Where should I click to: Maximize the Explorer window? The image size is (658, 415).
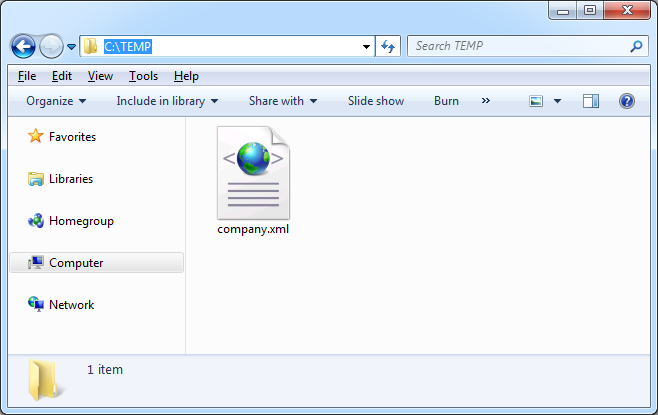coord(590,10)
